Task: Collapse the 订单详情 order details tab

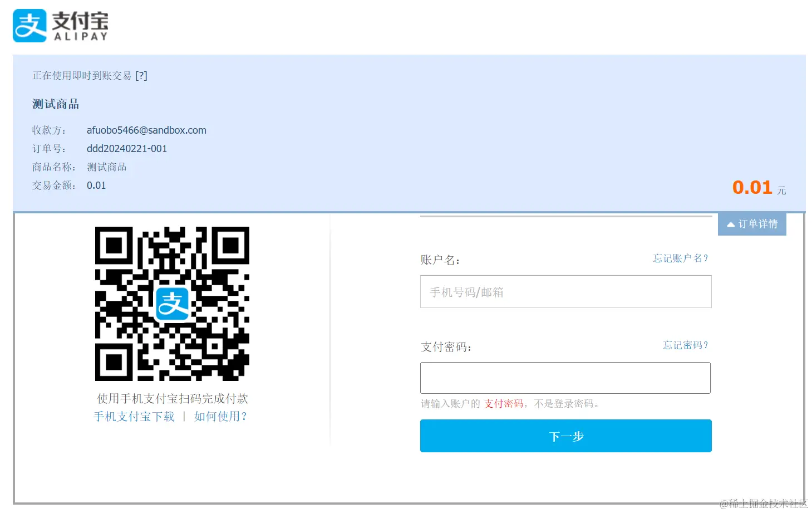Action: click(x=752, y=224)
